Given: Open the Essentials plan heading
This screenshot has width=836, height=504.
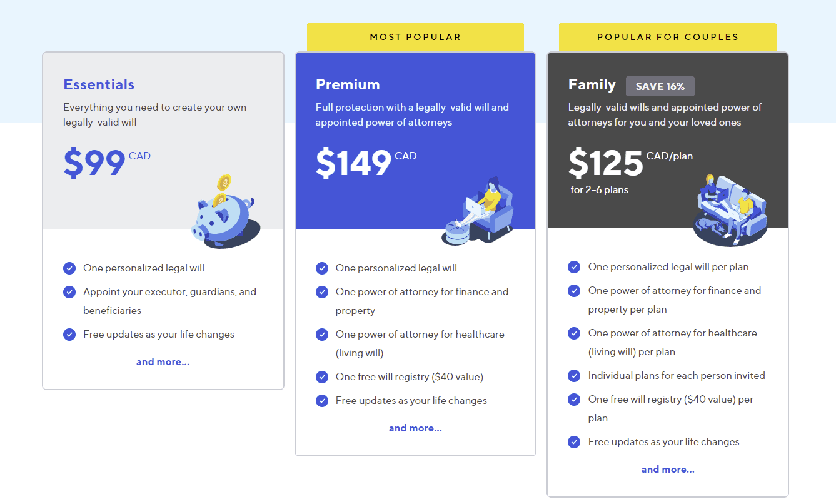Looking at the screenshot, I should [99, 84].
